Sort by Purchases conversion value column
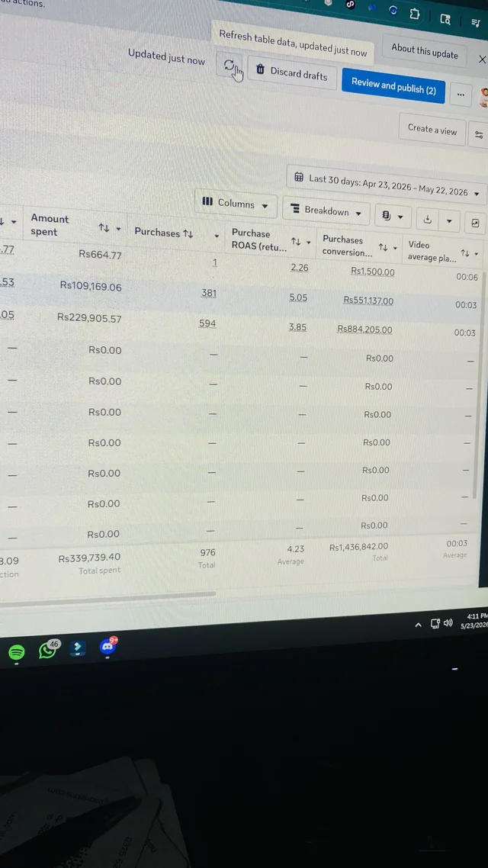 pyautogui.click(x=383, y=247)
